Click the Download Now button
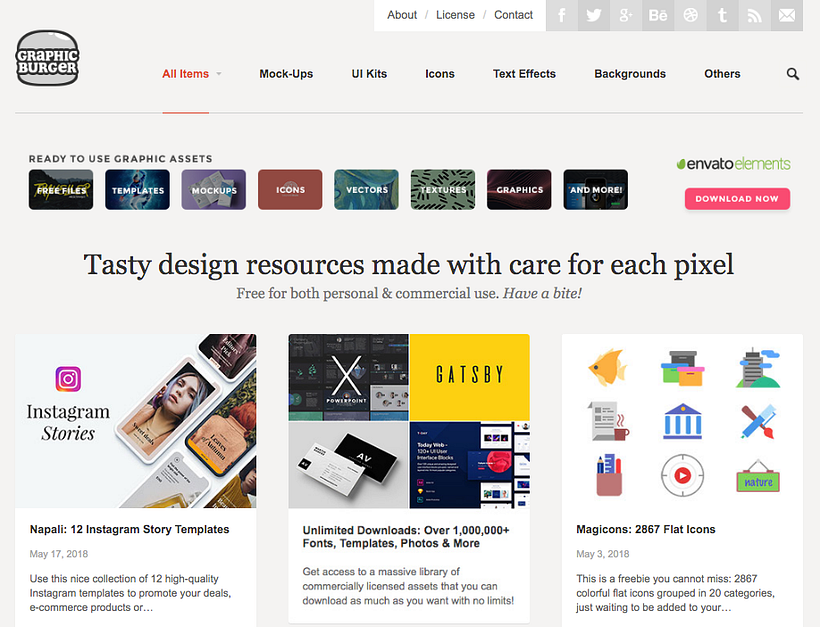 click(737, 199)
